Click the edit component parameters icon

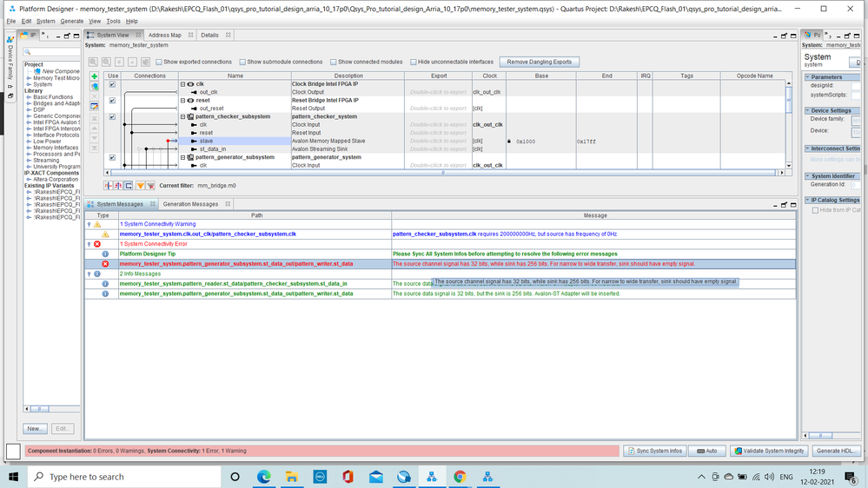click(94, 106)
